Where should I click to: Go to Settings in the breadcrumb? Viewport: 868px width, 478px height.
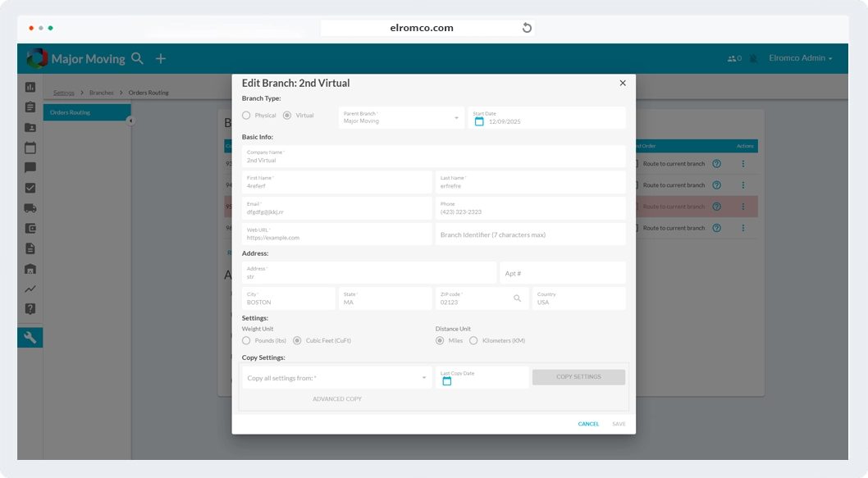[63, 93]
